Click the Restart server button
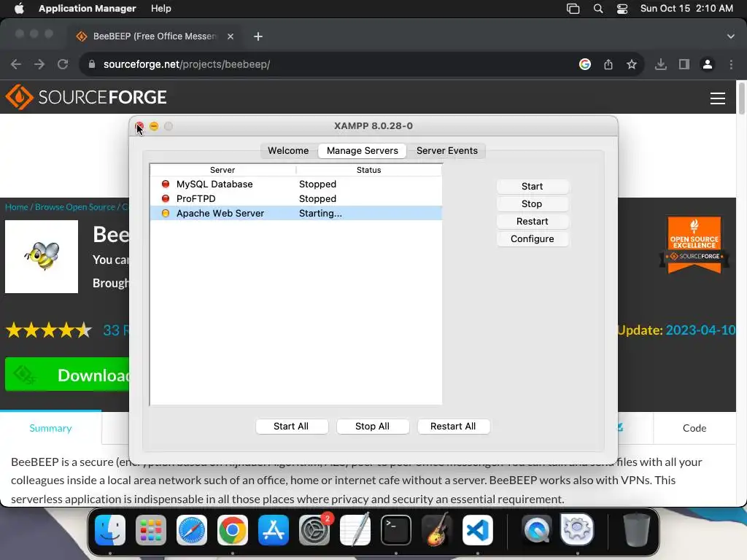The width and height of the screenshot is (747, 560). tap(532, 222)
